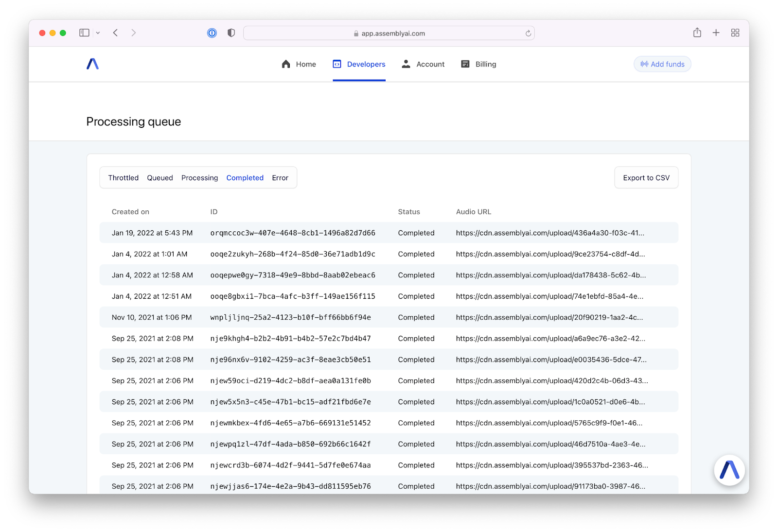
Task: Click ID njewpq1zl-47df-4ada-b850-692b66c1642f
Action: pos(291,444)
